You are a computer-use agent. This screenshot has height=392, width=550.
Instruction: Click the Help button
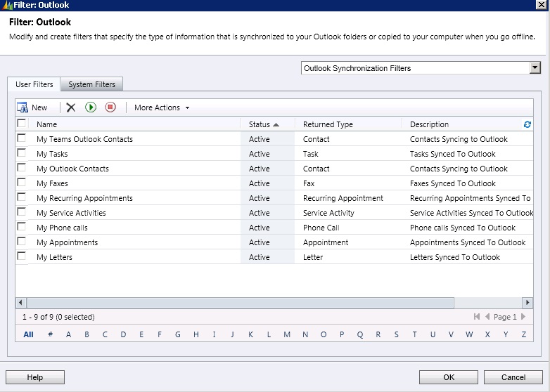point(35,377)
